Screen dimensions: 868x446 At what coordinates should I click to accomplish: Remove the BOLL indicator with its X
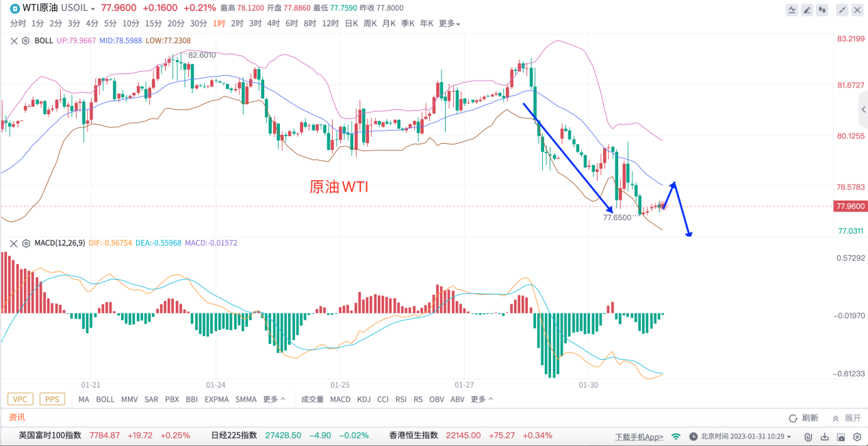pyautogui.click(x=14, y=40)
